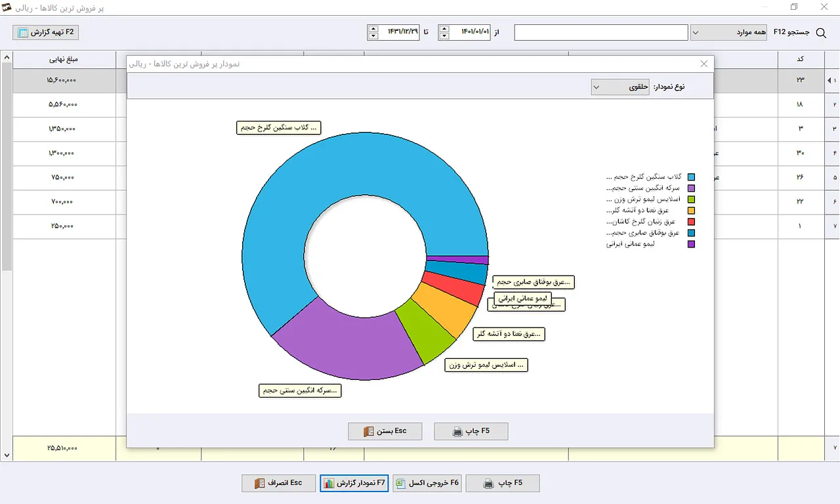The width and height of the screenshot is (840, 504).
Task: Click the violet legend swatch for لیمو عمانی
Action: click(x=691, y=244)
